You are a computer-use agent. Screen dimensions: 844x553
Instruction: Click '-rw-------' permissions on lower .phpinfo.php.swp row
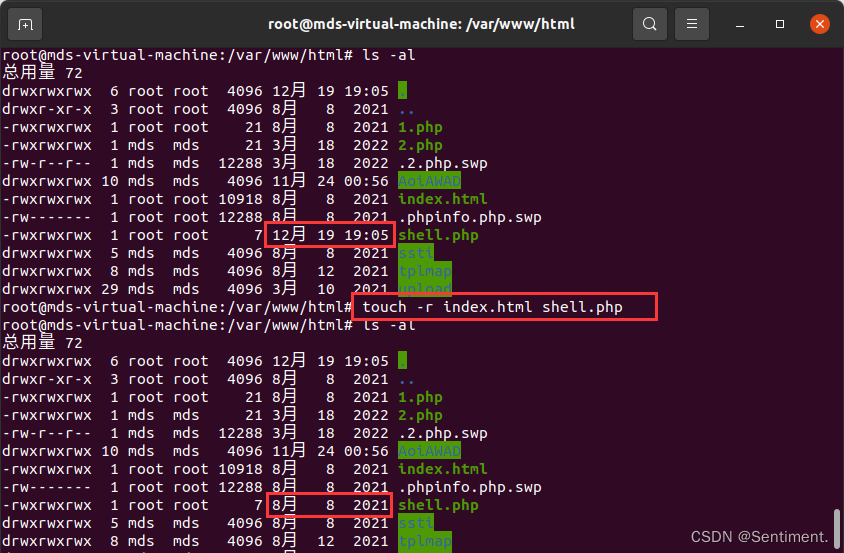pos(47,487)
